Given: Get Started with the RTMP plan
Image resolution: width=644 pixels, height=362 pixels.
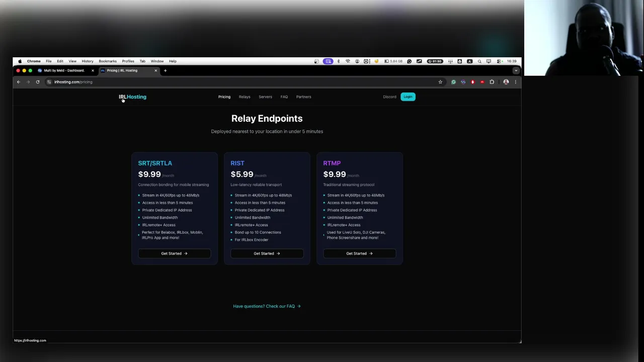Looking at the screenshot, I should pos(360,253).
